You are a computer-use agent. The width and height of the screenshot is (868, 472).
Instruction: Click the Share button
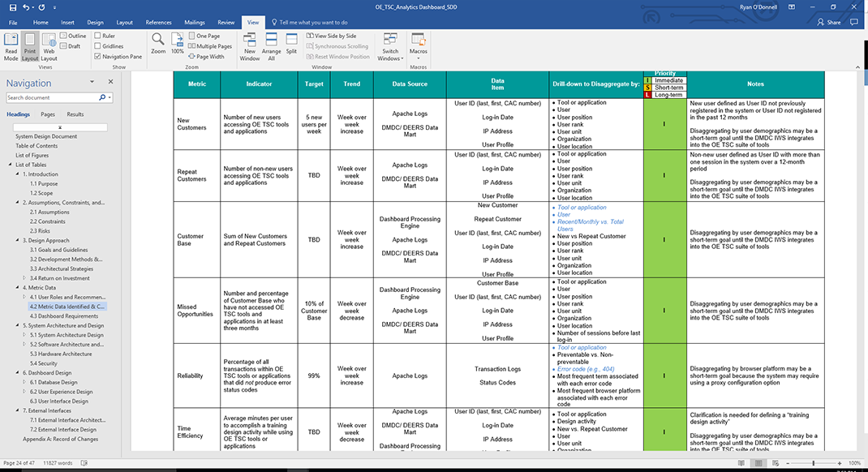829,23
